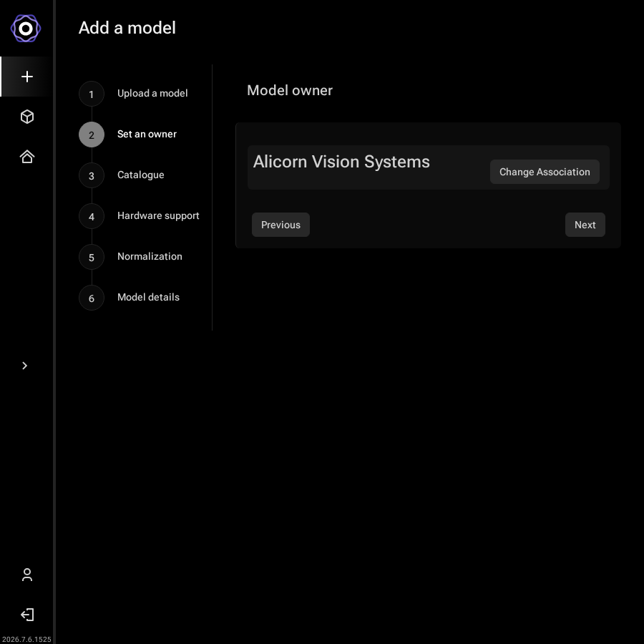Go to Model details step label
Screen dimensions: 644x644
pos(148,297)
